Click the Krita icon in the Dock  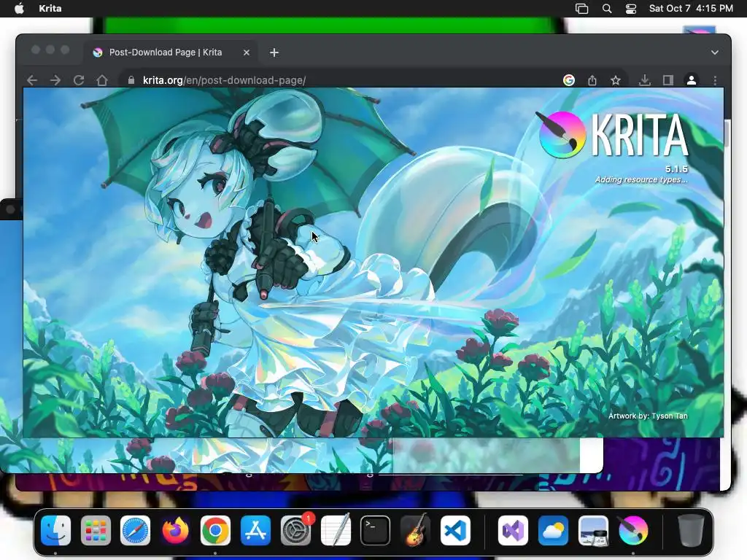point(633,531)
